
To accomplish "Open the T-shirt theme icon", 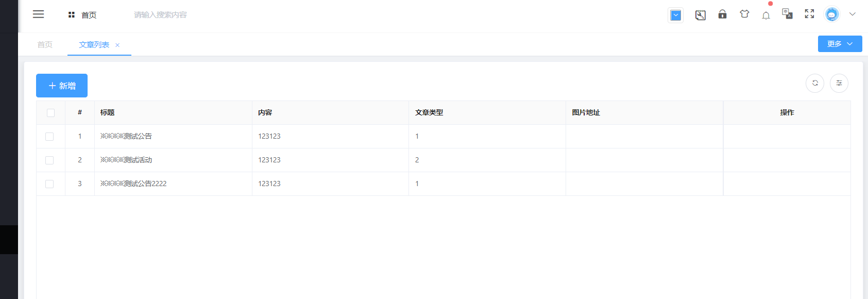I will point(744,14).
